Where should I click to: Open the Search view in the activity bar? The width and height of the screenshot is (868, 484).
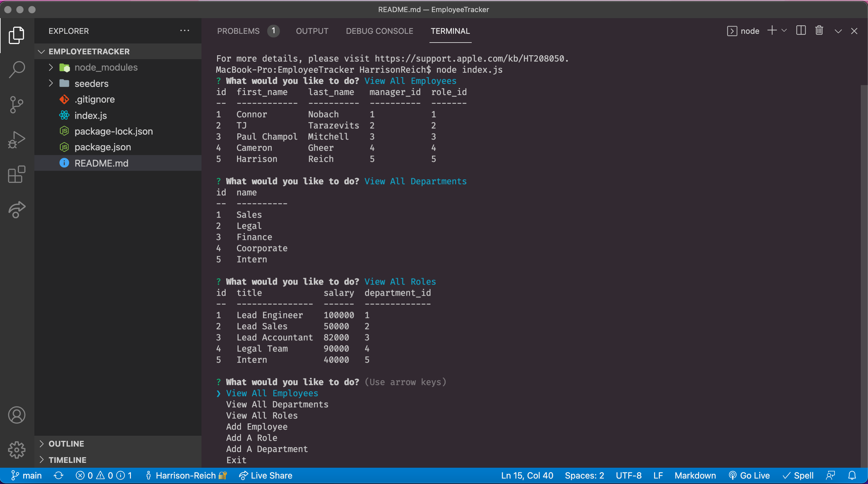(17, 69)
